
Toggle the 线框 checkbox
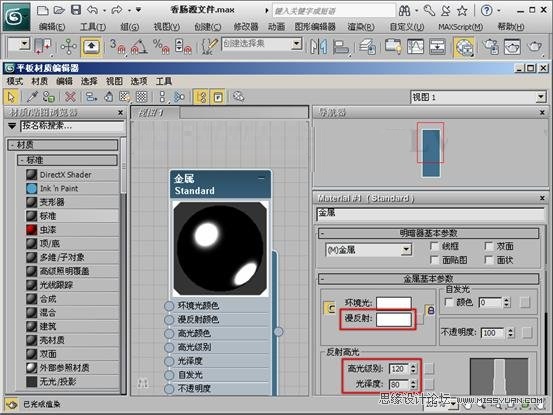435,246
